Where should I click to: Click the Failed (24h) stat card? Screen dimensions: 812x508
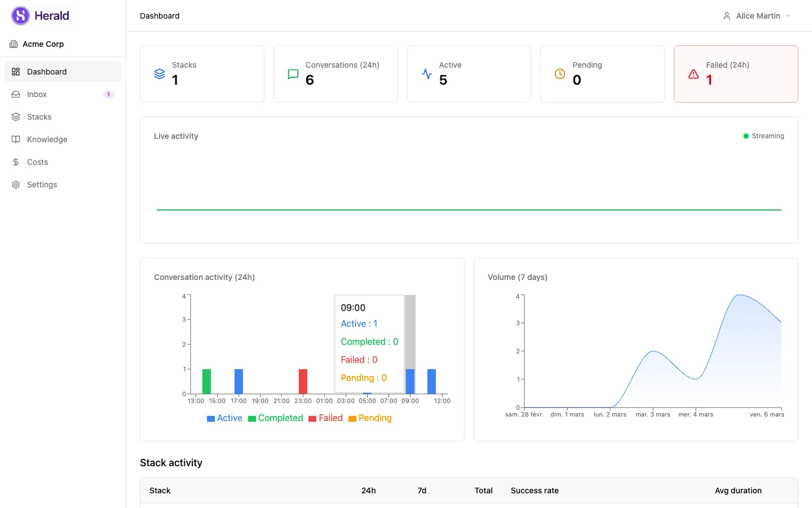pos(736,74)
